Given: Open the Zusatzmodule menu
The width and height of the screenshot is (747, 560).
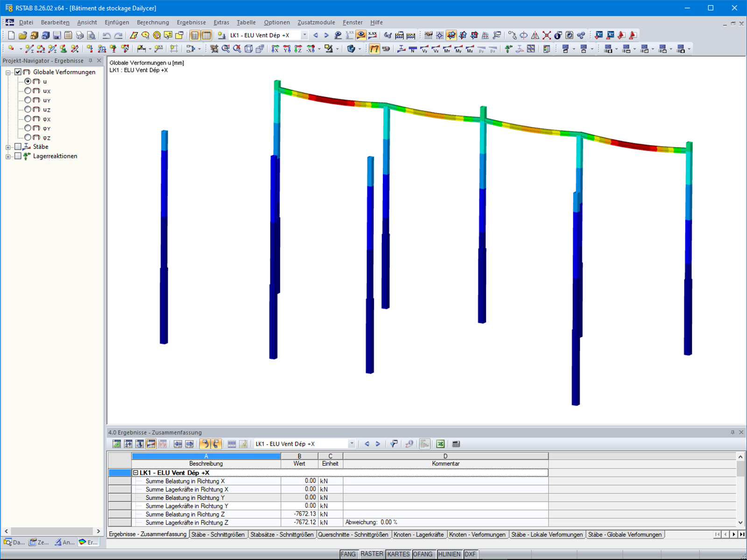Looking at the screenshot, I should coord(316,22).
